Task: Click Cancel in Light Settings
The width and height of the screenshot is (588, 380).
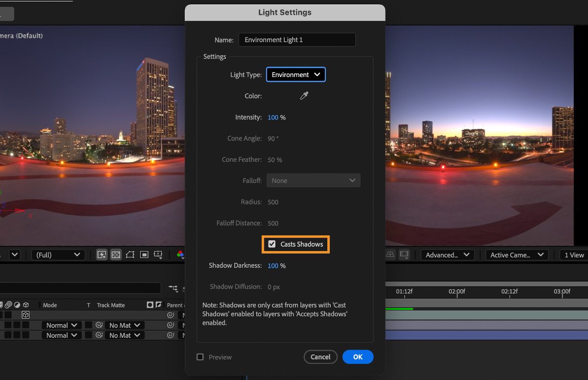Action: point(320,357)
